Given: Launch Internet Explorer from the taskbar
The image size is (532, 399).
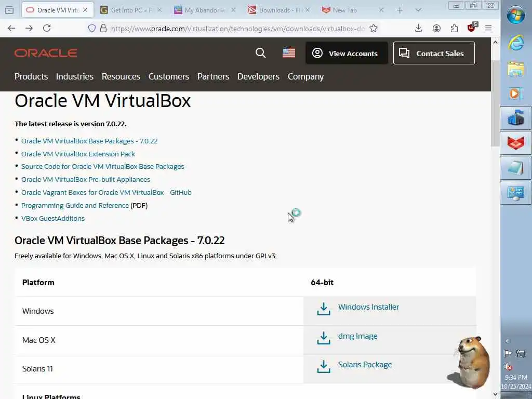Looking at the screenshot, I should pyautogui.click(x=516, y=43).
